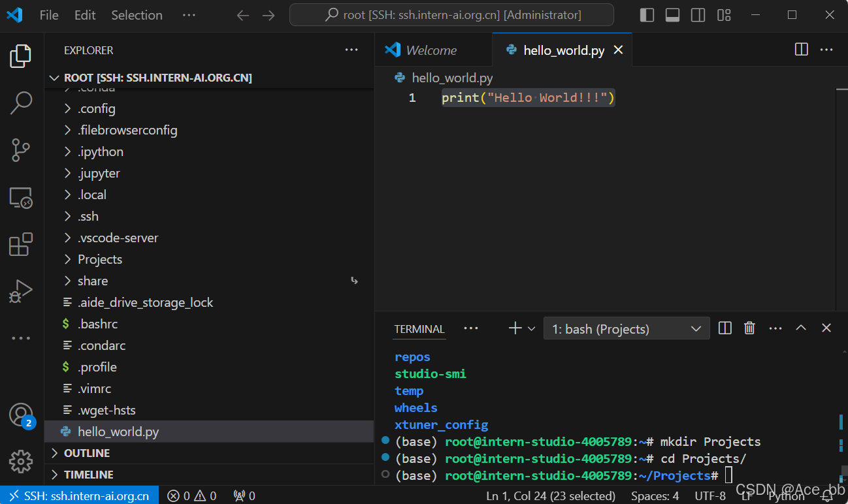
Task: Click the VS Code logo icon
Action: [14, 15]
